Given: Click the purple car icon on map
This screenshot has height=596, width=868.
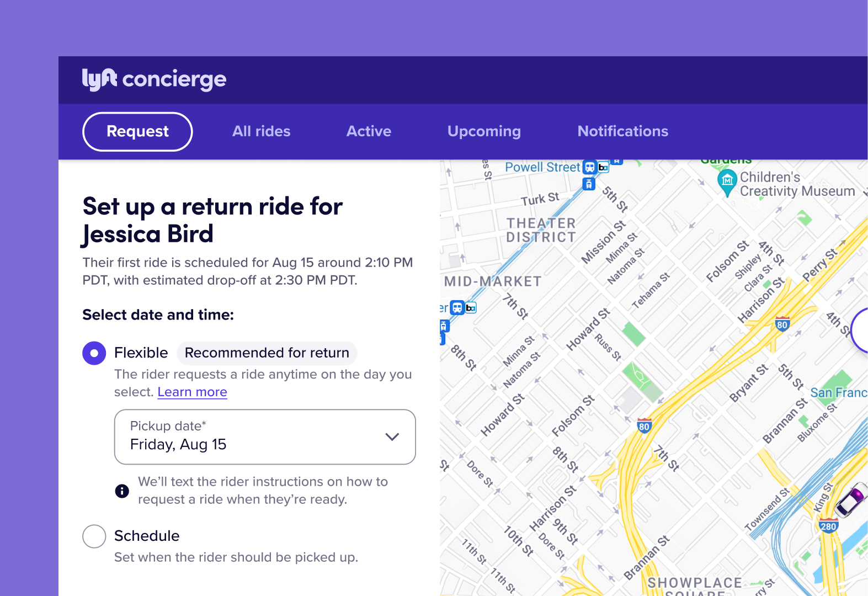Looking at the screenshot, I should 851,498.
